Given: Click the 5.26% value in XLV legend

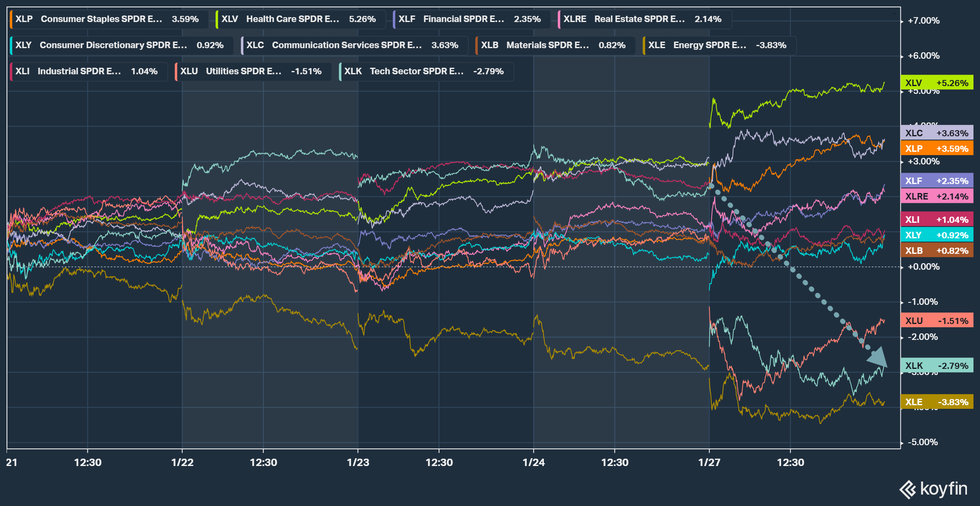Looking at the screenshot, I should 363,19.
